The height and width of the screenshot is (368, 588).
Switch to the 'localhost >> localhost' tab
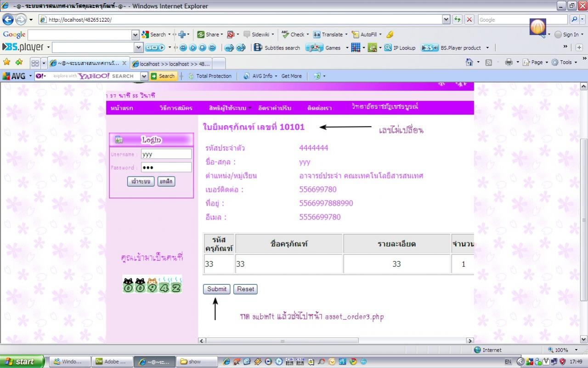click(170, 63)
